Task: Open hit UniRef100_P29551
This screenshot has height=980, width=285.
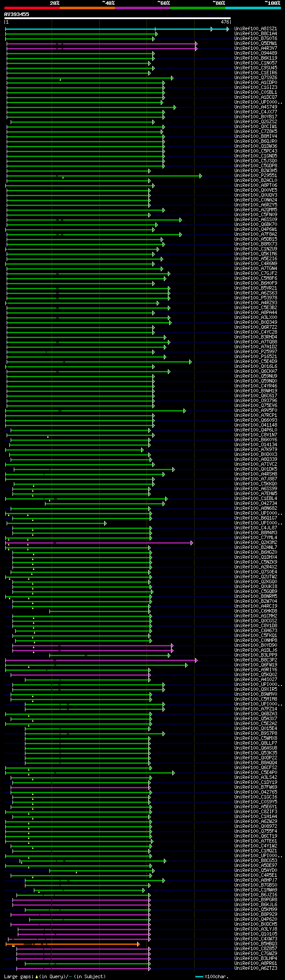Action: tap(256, 176)
